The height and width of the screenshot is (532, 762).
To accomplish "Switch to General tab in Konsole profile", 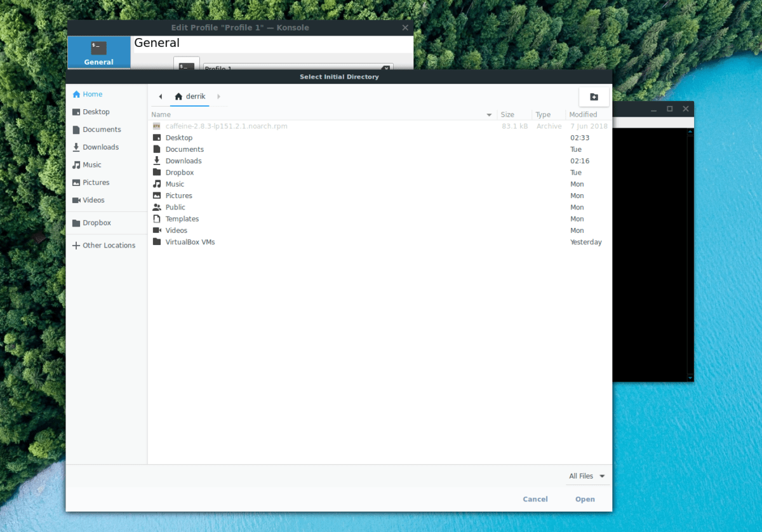I will point(98,53).
